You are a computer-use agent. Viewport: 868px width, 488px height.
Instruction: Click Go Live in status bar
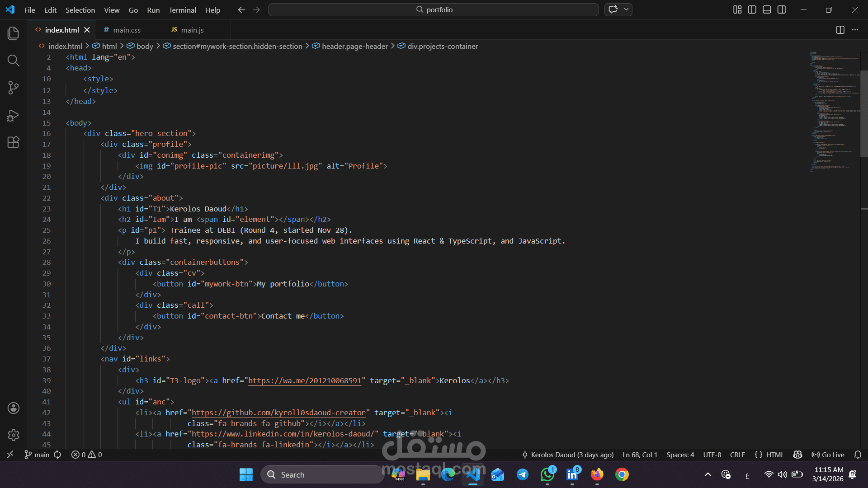coord(828,455)
